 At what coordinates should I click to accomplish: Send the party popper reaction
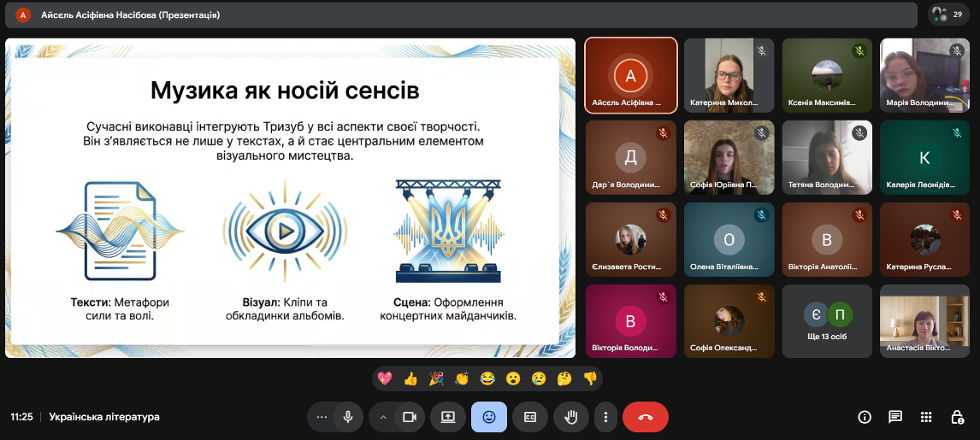(x=436, y=378)
